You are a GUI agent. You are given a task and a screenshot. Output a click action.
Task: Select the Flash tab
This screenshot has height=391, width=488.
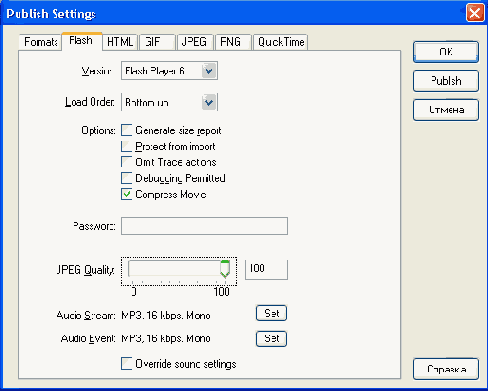(x=82, y=41)
